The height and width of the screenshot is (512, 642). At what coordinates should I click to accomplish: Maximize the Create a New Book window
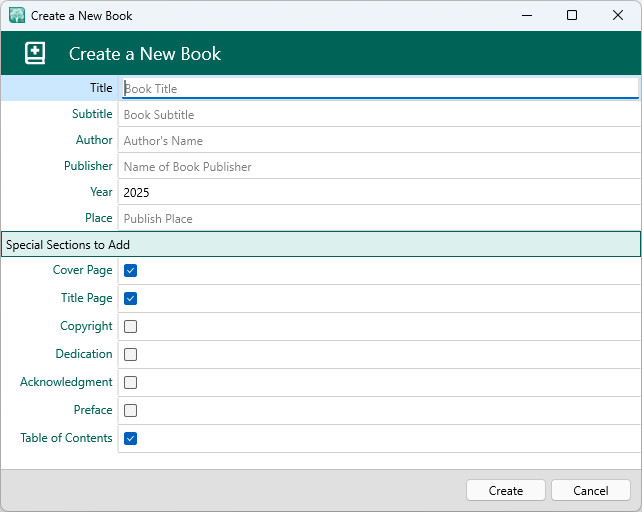click(572, 16)
